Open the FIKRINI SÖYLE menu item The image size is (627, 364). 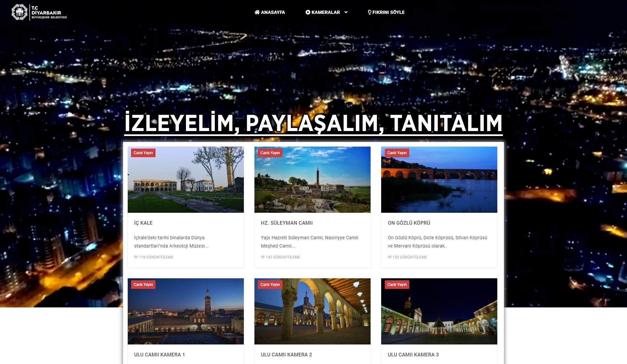[x=386, y=12]
